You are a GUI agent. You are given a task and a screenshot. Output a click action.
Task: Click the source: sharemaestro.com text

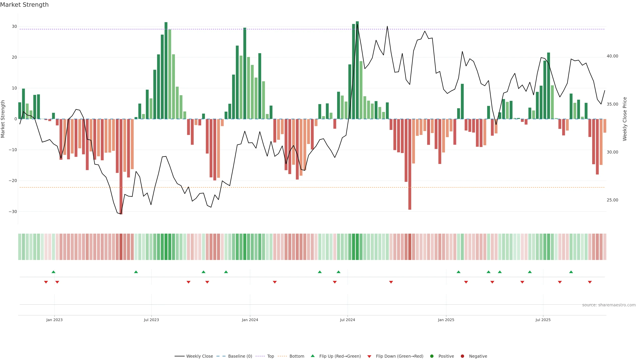[609, 305]
